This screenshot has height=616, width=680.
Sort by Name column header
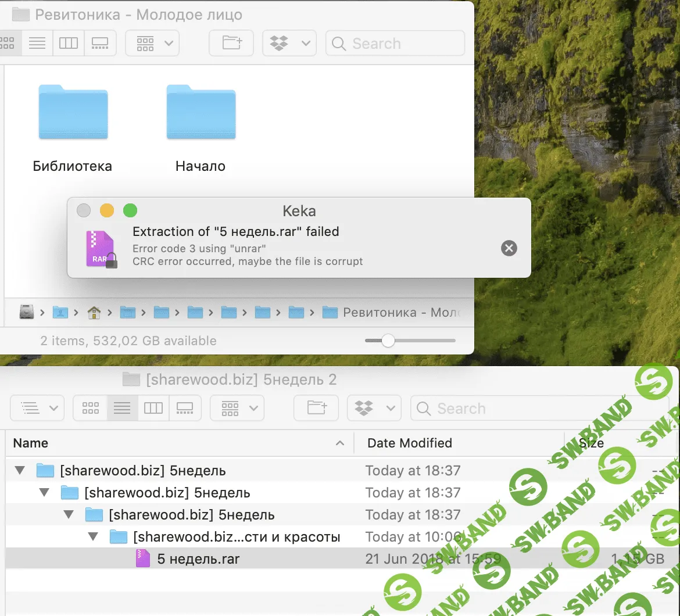click(x=174, y=443)
